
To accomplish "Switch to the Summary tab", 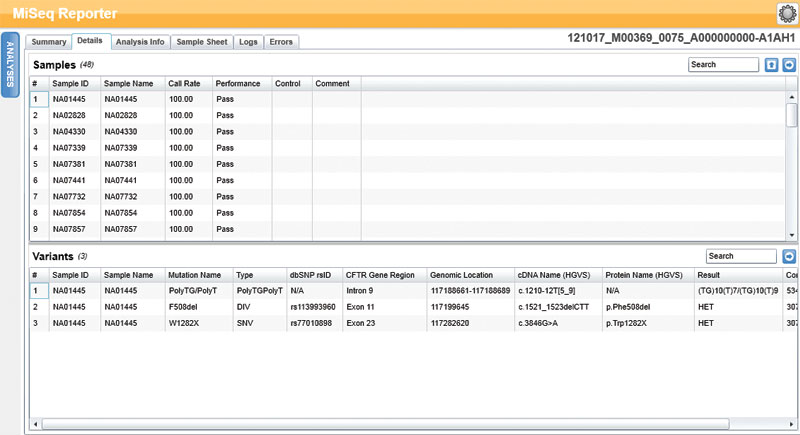I will [48, 42].
